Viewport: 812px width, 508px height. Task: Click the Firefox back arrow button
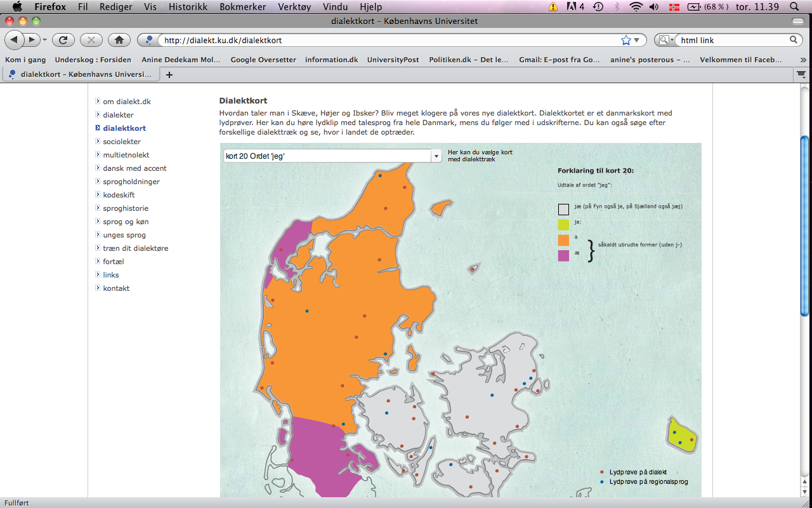(14, 40)
